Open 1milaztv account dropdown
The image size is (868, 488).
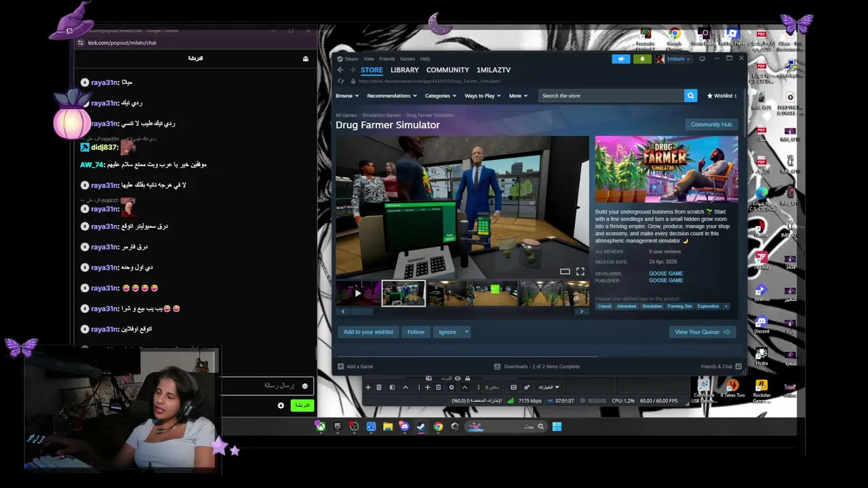(x=674, y=59)
